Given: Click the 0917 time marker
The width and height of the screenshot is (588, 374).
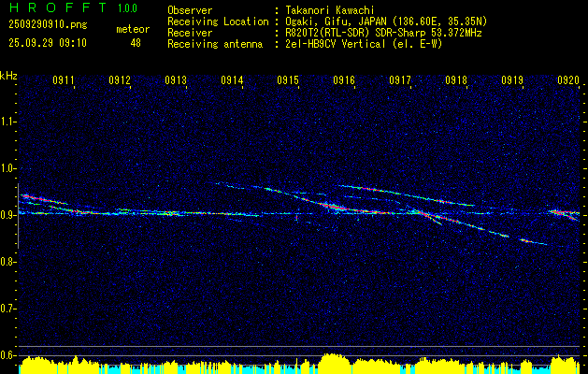Looking at the screenshot, I should 400,79.
